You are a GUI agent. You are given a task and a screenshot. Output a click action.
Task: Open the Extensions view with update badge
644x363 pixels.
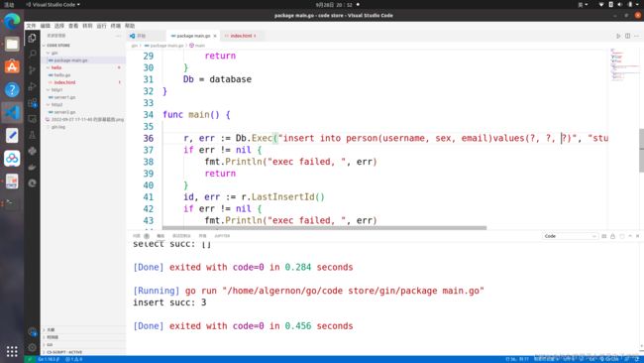pyautogui.click(x=32, y=103)
